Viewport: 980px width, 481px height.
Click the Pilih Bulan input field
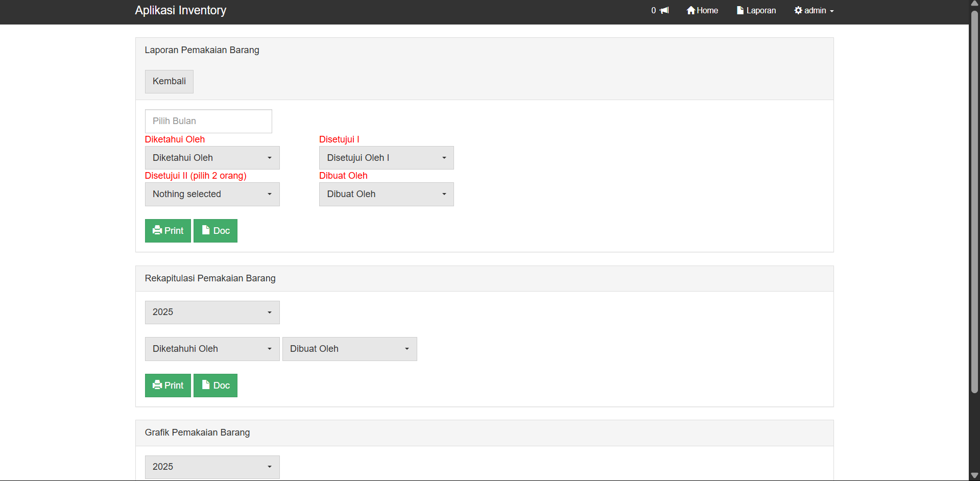(208, 121)
